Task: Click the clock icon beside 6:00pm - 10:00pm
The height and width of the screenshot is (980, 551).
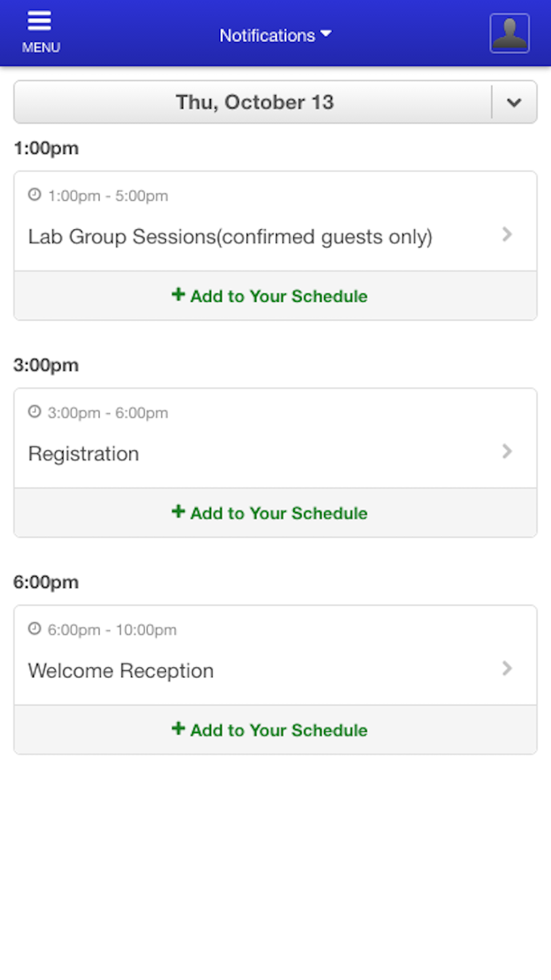Action: coord(35,629)
